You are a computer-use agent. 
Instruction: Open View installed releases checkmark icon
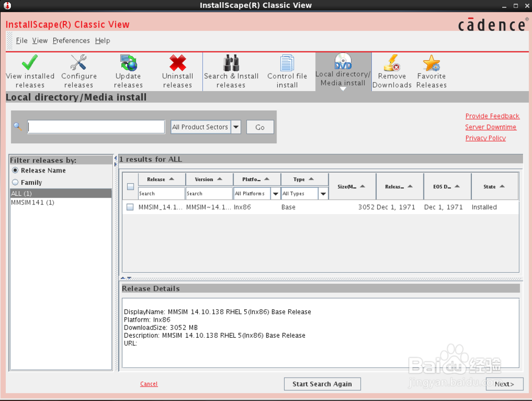30,62
